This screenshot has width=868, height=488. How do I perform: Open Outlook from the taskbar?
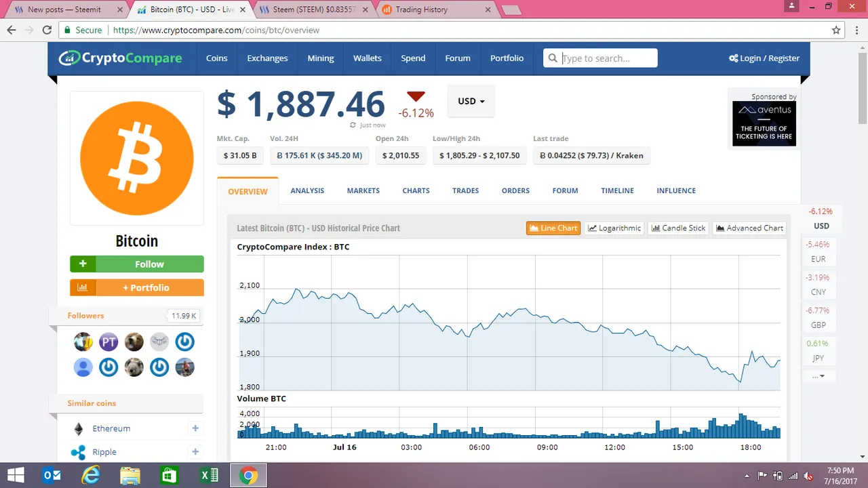point(52,476)
